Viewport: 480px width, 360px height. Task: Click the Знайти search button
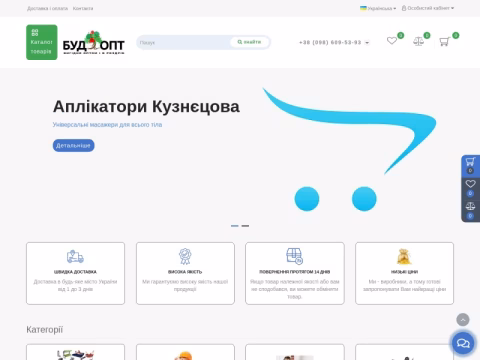coord(249,42)
